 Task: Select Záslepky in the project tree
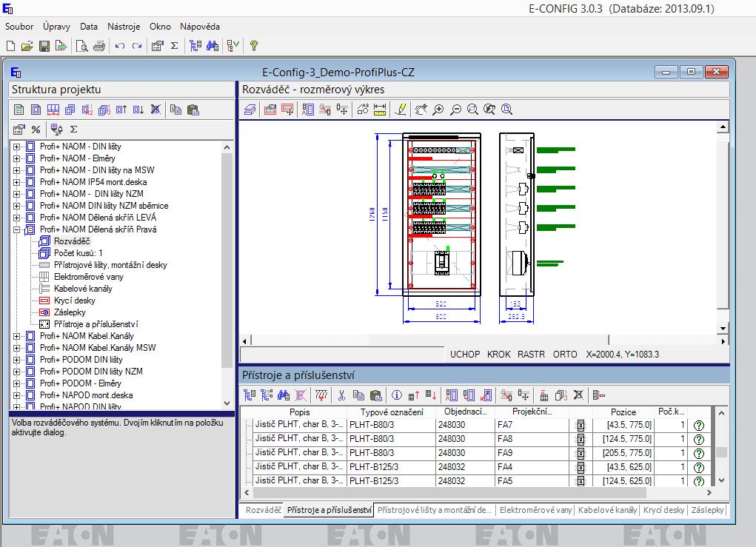point(70,312)
